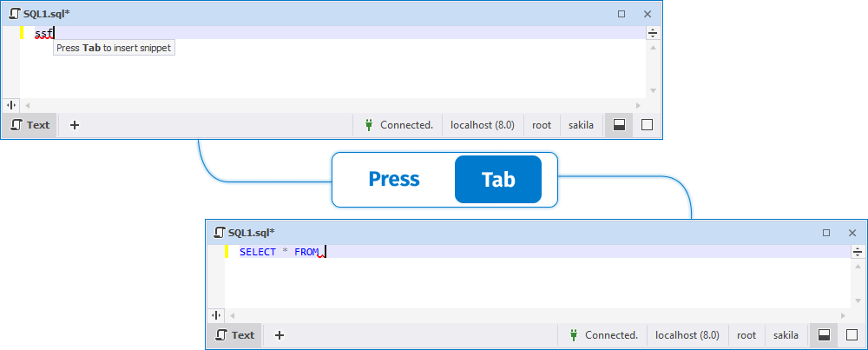Click the SQL1.sql* title of lower window
The image size is (868, 350).
(x=252, y=233)
